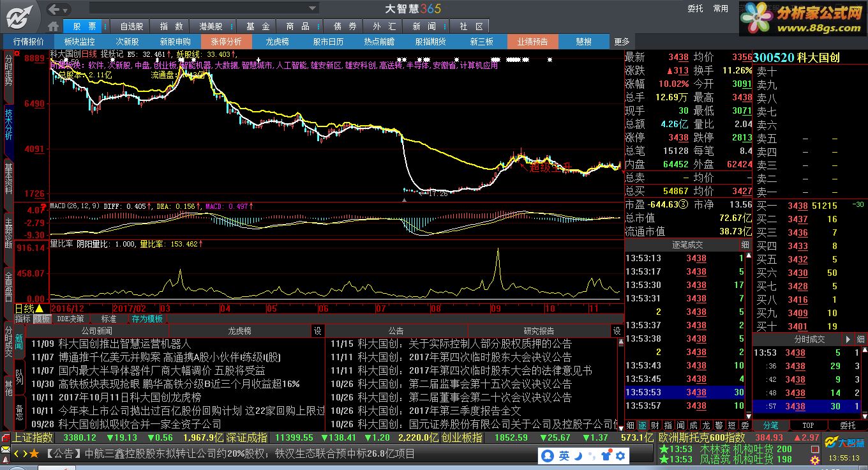This screenshot has width=868, height=470.
Task: Switch to the 板块监控 sub-tab
Action: (x=79, y=42)
